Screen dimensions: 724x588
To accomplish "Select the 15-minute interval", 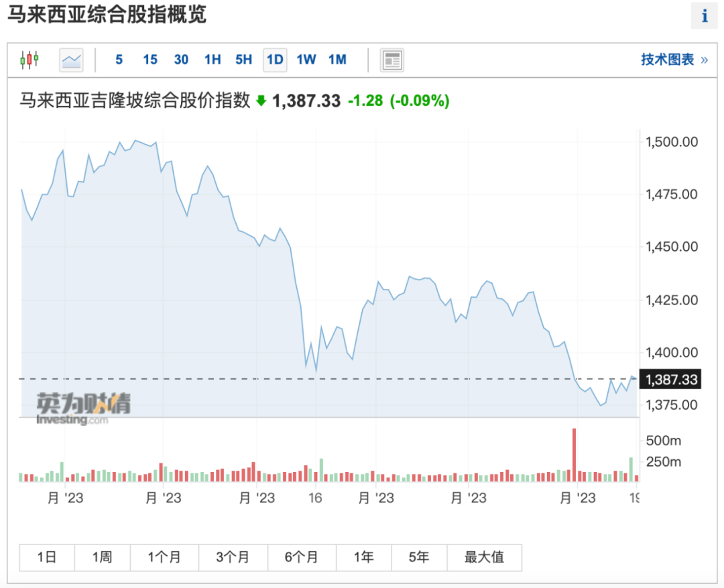I will pyautogui.click(x=150, y=60).
